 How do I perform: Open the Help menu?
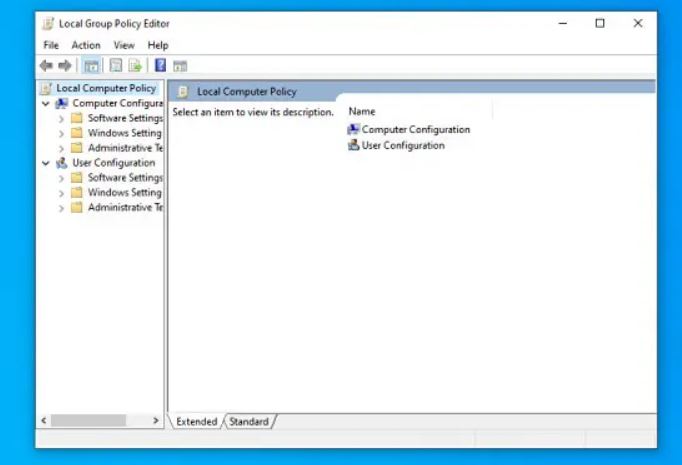pos(158,45)
